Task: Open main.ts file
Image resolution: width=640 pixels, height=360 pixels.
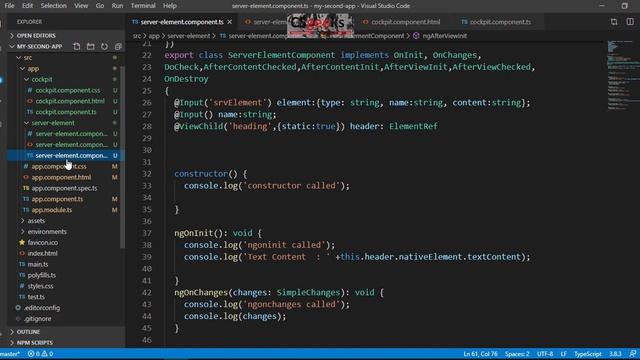Action: pos(38,264)
